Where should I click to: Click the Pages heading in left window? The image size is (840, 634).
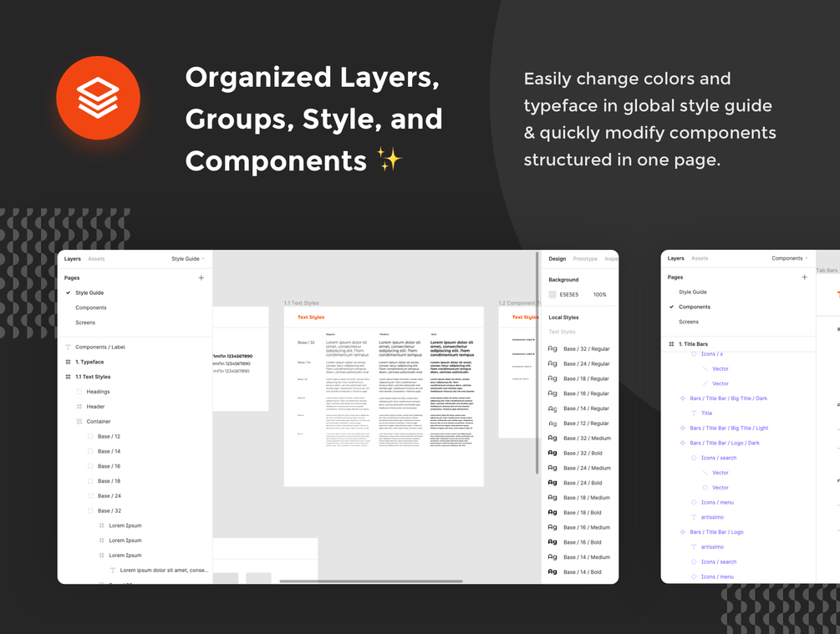pyautogui.click(x=72, y=278)
